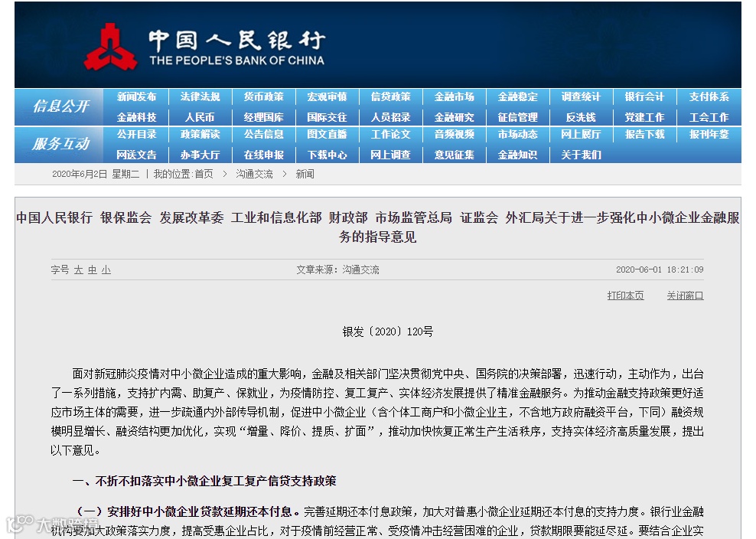Open the 征信管理 link
756x539 pixels.
point(518,117)
